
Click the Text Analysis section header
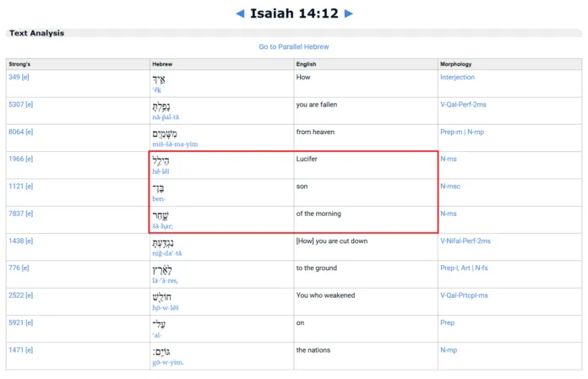(x=36, y=33)
